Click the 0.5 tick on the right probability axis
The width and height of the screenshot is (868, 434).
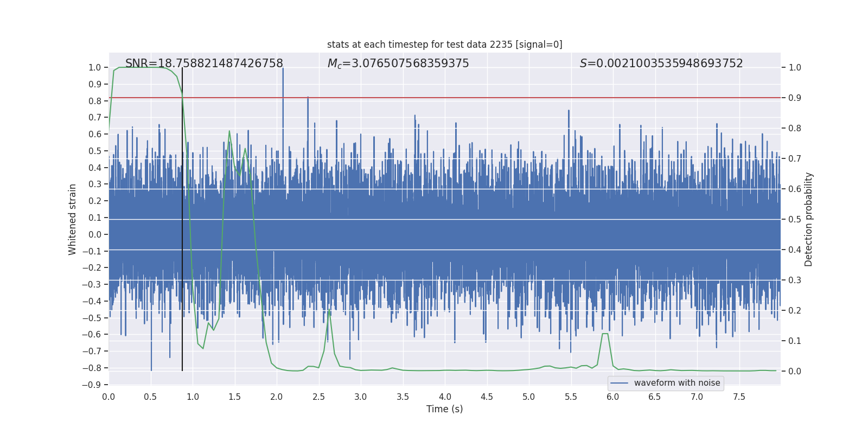point(795,219)
